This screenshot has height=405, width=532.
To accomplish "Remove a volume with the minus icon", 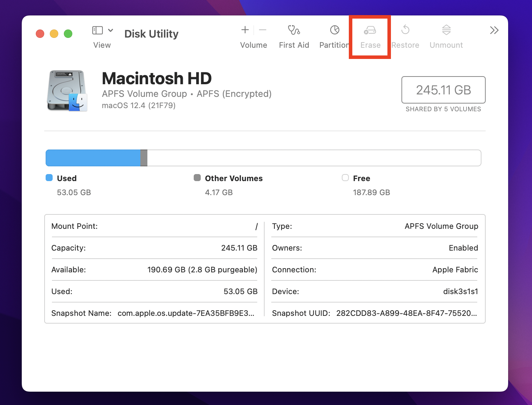I will tap(262, 30).
